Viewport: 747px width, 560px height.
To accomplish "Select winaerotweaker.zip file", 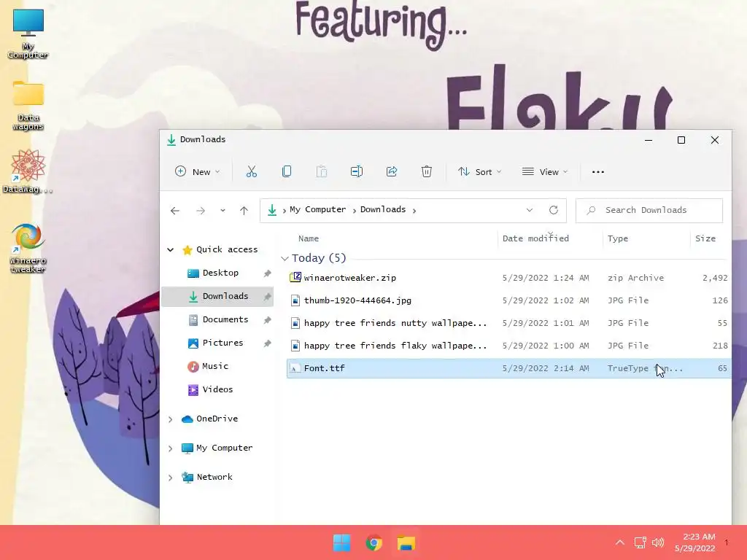I will coord(508,278).
